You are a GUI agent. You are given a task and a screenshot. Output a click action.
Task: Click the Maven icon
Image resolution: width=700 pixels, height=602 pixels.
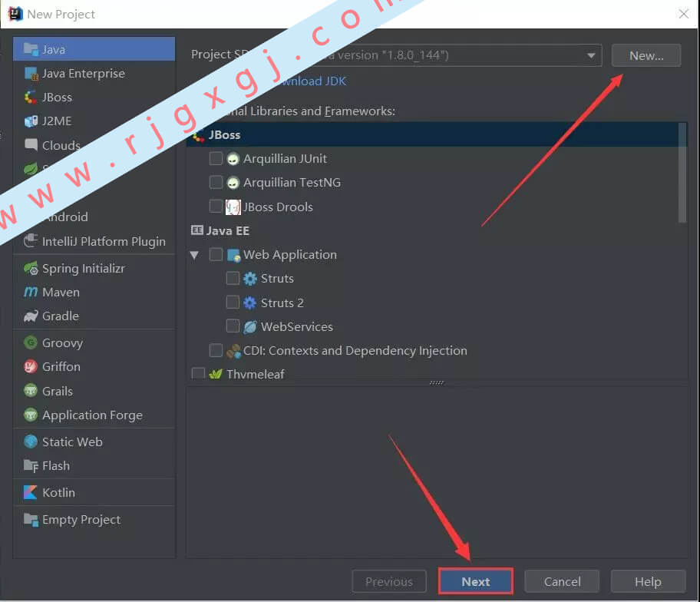pyautogui.click(x=31, y=292)
